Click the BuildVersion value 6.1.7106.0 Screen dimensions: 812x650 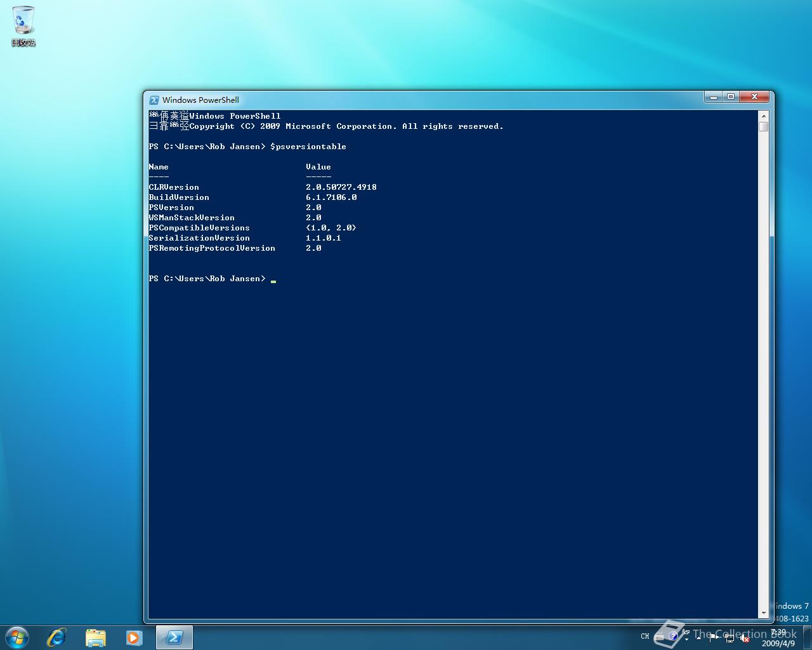(331, 197)
